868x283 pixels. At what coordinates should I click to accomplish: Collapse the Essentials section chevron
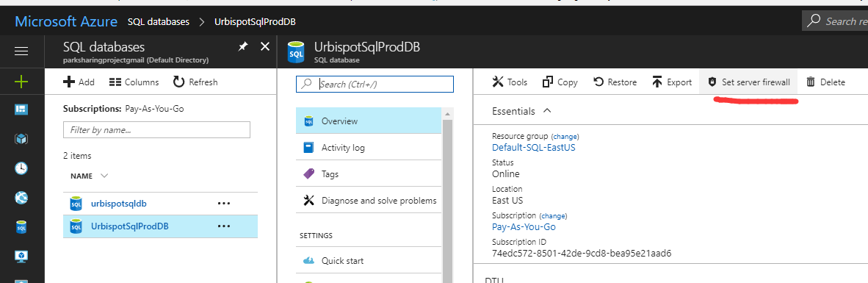click(x=547, y=111)
